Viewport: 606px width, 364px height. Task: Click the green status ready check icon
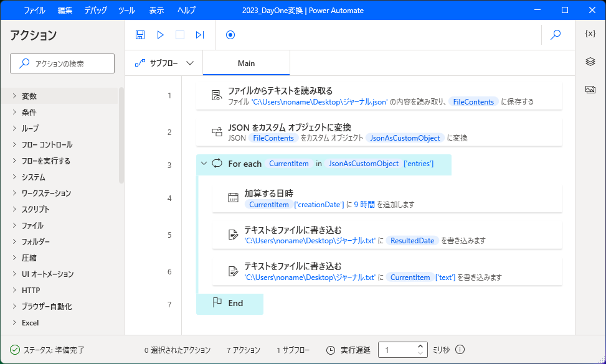[15, 350]
